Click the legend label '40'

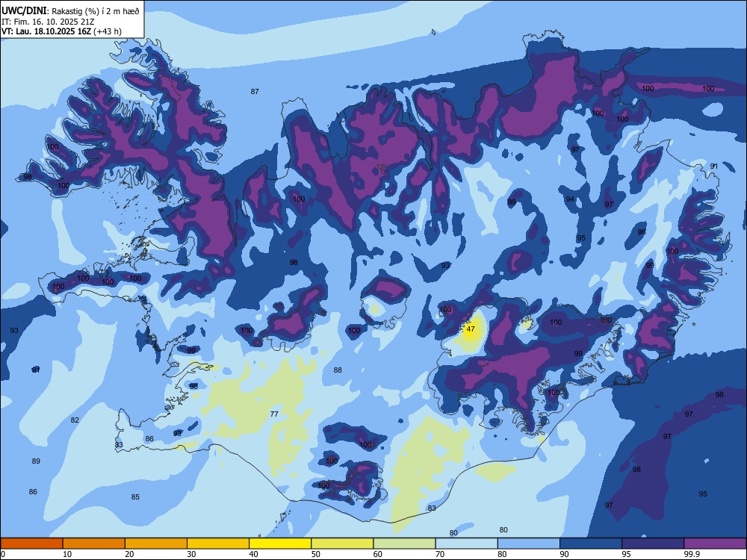(253, 554)
